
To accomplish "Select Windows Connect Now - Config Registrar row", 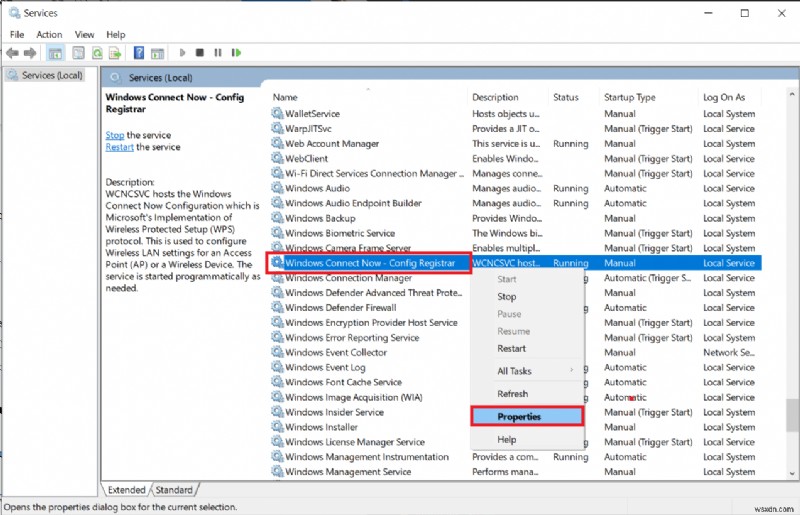I will coord(516,263).
